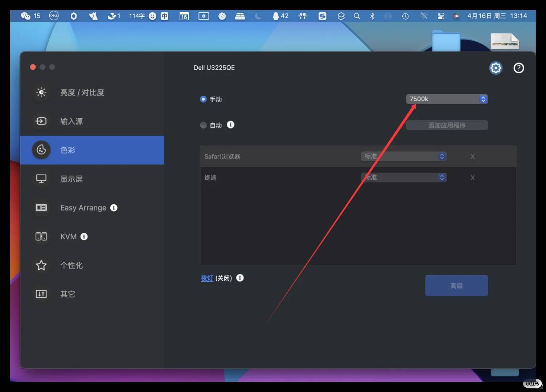Click the Bluetooth icon in menu bar

[372, 16]
